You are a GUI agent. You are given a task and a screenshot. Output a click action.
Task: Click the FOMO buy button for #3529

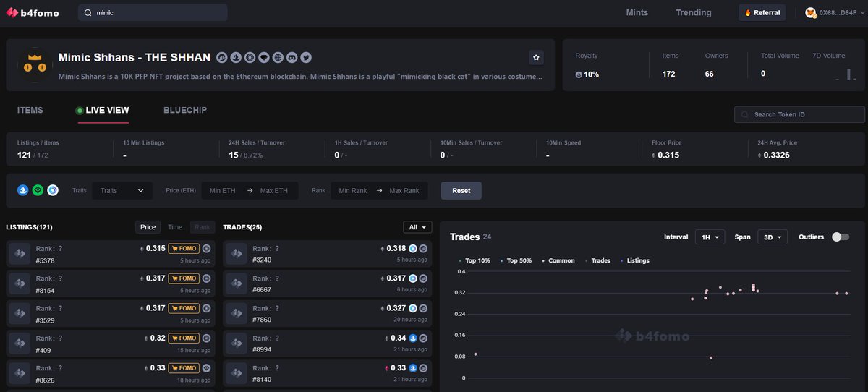184,308
